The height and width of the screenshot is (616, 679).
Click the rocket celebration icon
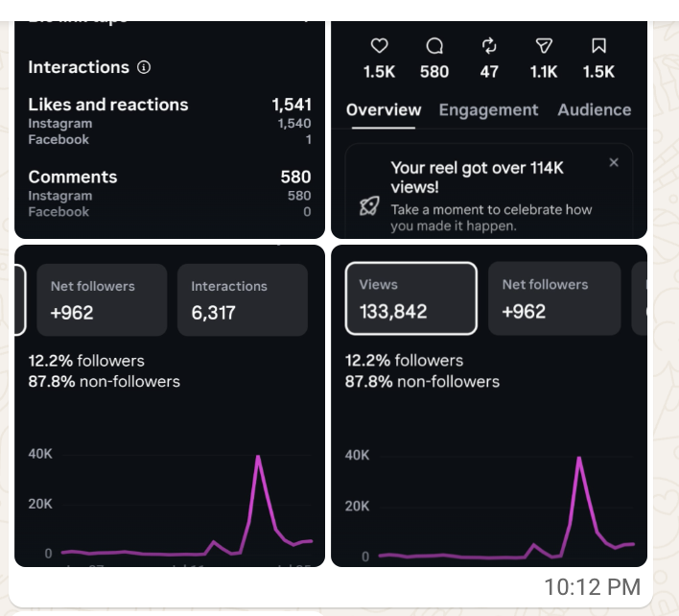(x=369, y=205)
